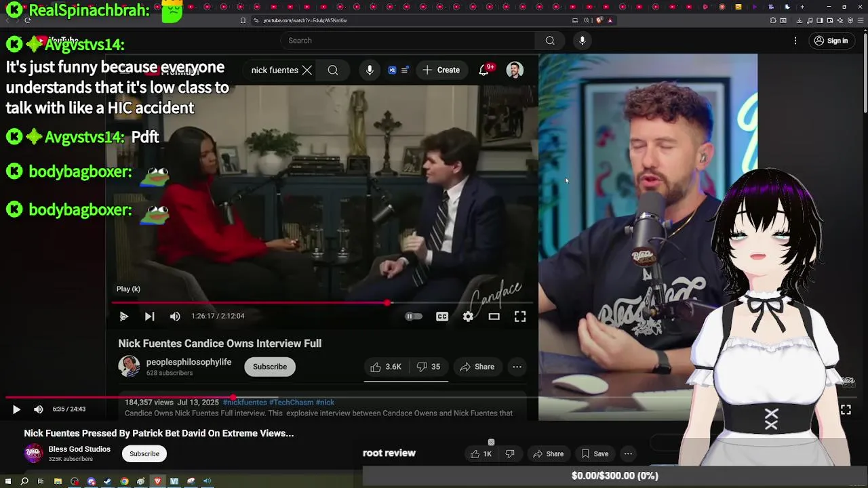868x488 pixels.
Task: Toggle the browser sidebar panel
Action: point(820,20)
